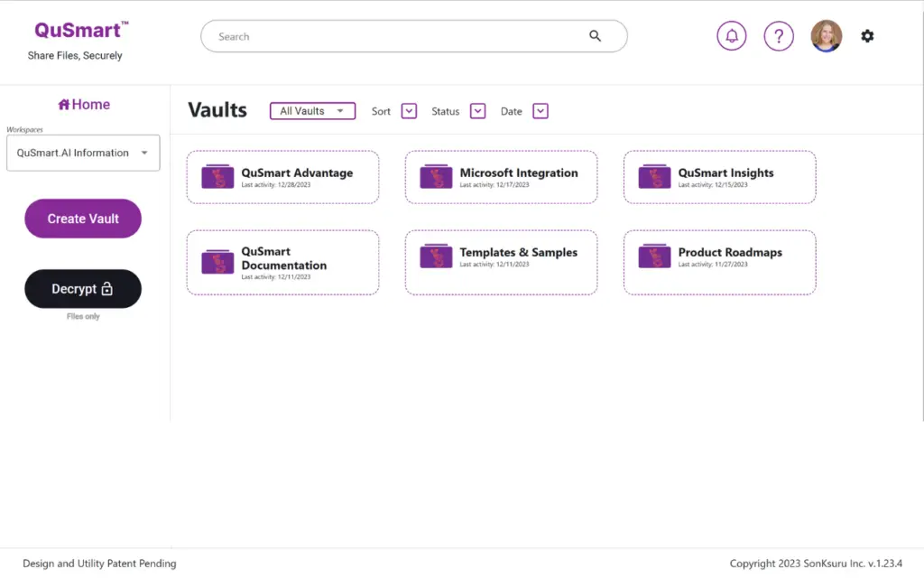
Task: Click the Product Roadmaps vault folder icon
Action: point(654,256)
